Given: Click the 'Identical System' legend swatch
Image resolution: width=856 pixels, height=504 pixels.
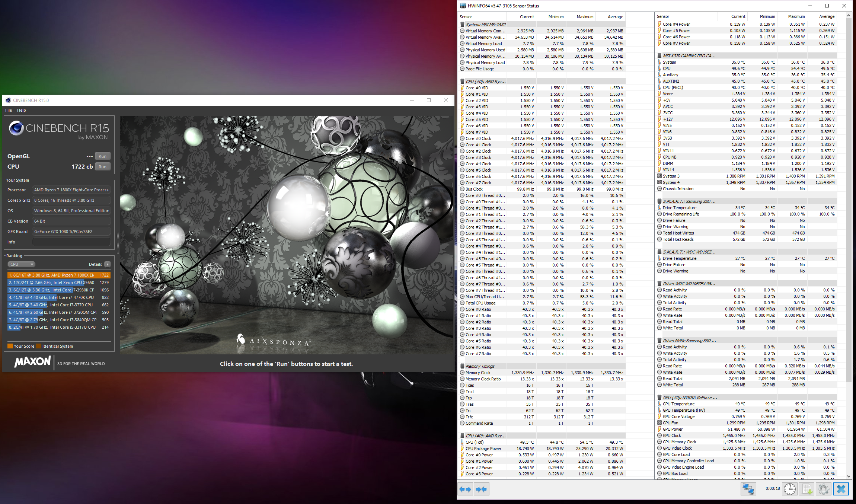Looking at the screenshot, I should point(38,346).
